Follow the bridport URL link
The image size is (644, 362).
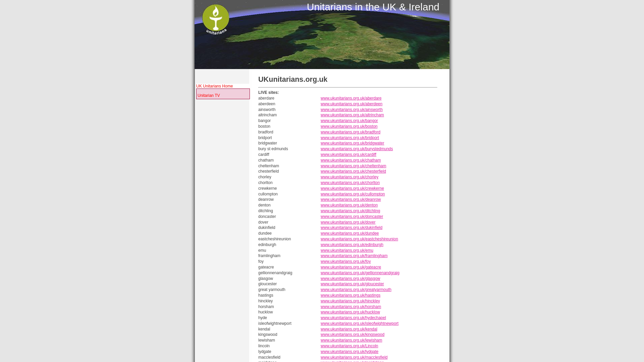(x=350, y=138)
